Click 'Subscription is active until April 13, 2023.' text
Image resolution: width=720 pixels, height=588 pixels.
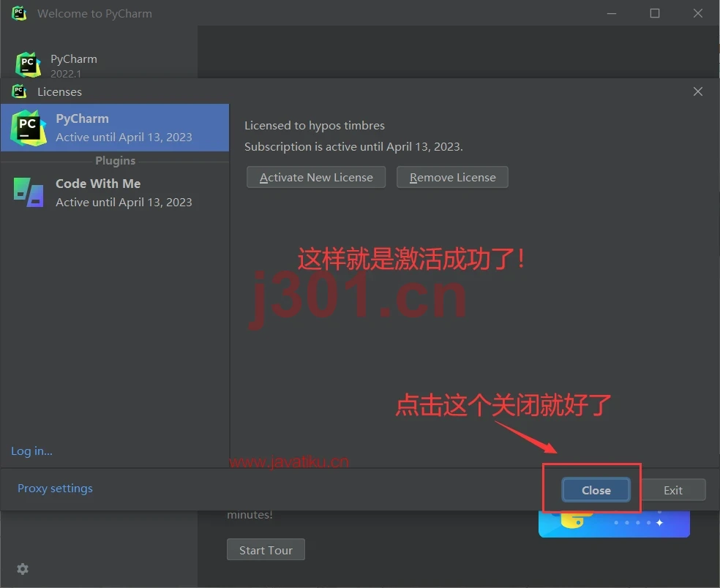(x=353, y=146)
